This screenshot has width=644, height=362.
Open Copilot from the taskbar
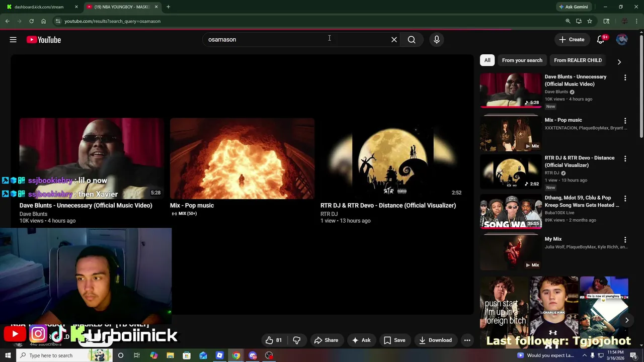[x=154, y=355]
